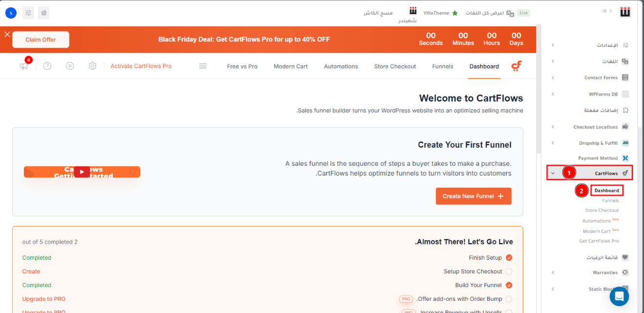Open CartFlows settings gear icon
Viewport: 644px width, 313px height.
click(x=92, y=66)
